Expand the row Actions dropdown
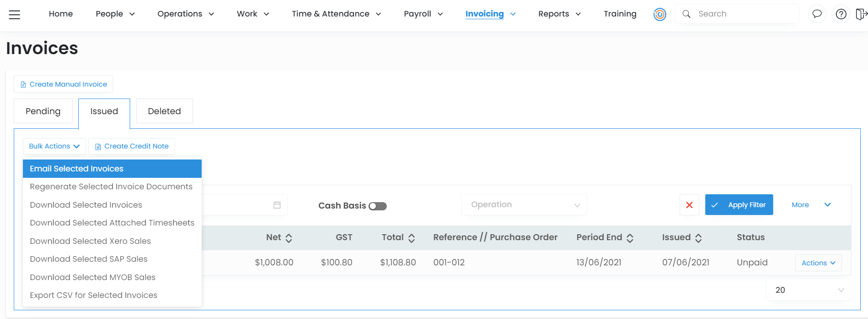This screenshot has width=868, height=319. coord(818,263)
